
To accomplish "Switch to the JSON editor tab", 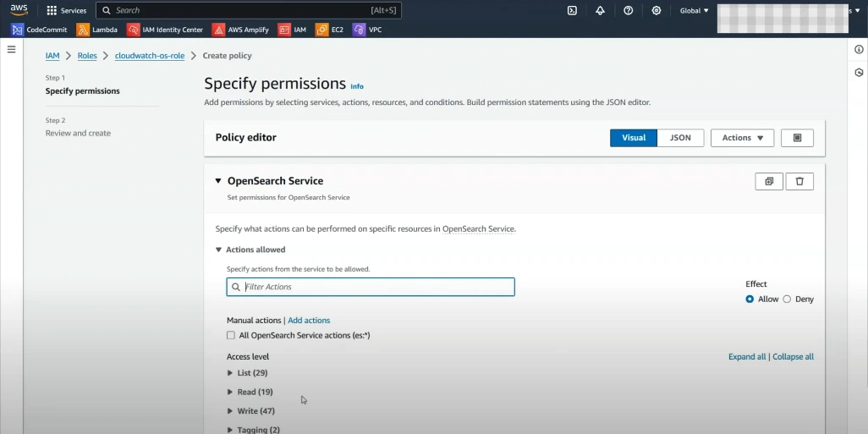I will pyautogui.click(x=680, y=138).
